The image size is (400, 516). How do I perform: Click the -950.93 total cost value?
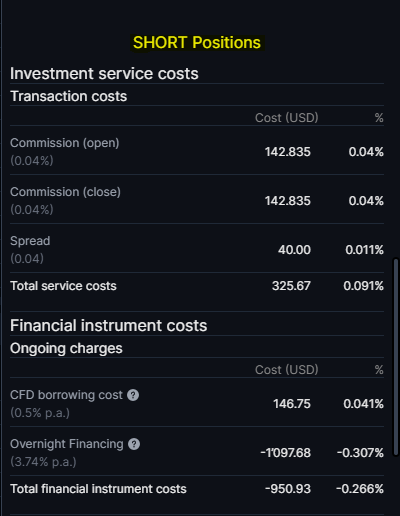[288, 489]
